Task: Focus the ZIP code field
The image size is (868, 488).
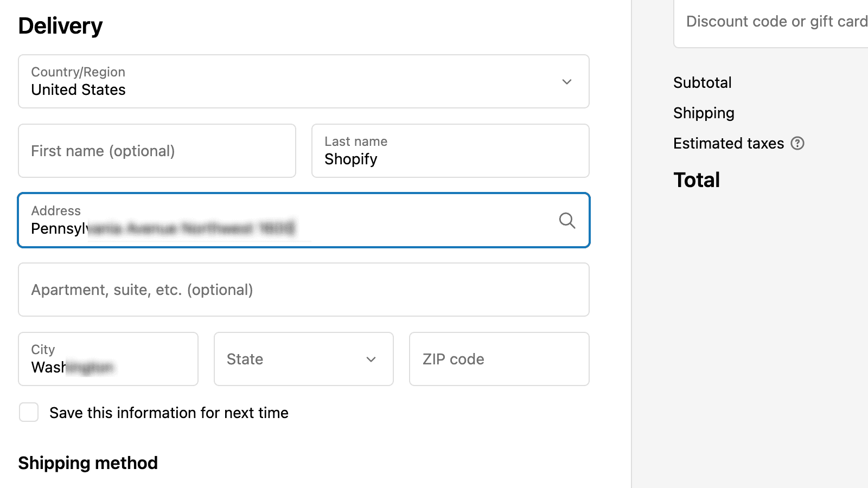Action: 499,359
